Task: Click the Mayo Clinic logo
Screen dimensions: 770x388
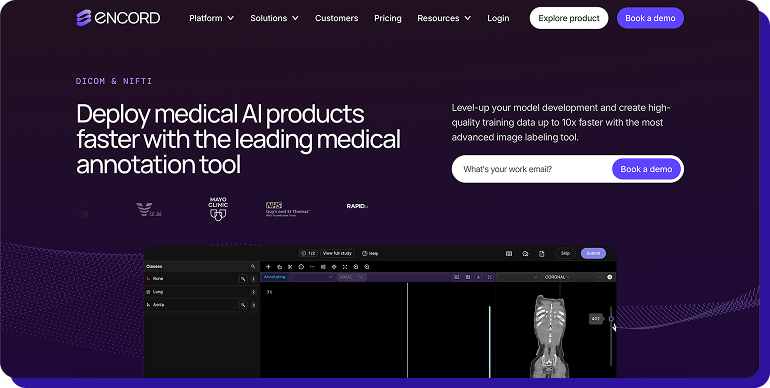Action: click(218, 209)
